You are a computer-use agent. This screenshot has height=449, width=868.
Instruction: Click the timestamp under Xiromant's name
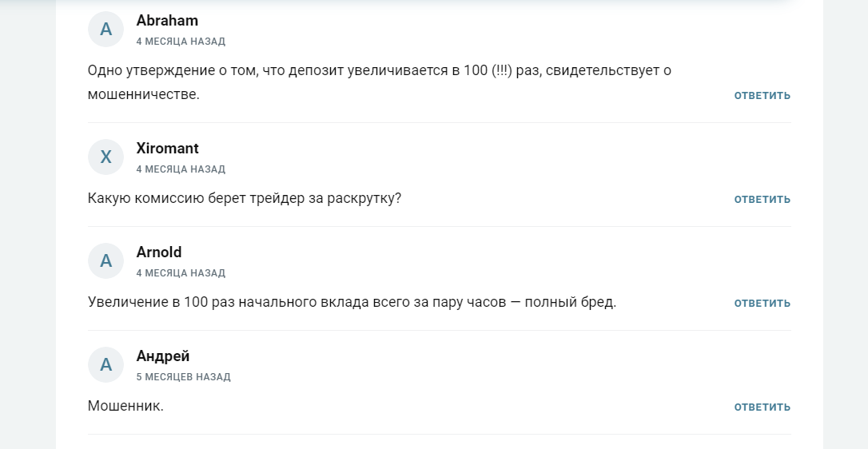point(181,169)
